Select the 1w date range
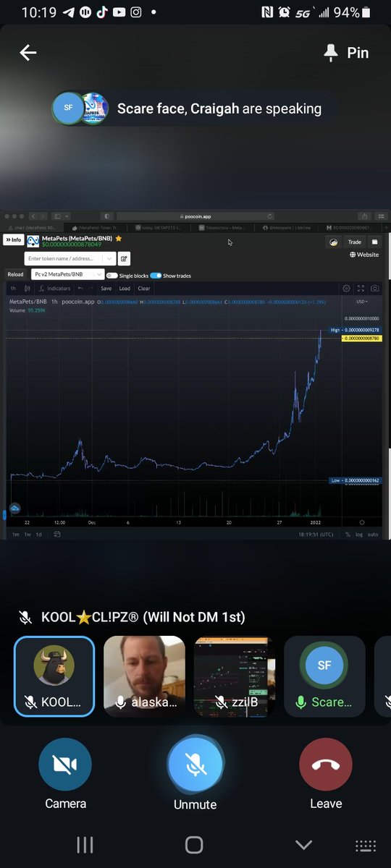The width and height of the screenshot is (391, 868). 28,535
